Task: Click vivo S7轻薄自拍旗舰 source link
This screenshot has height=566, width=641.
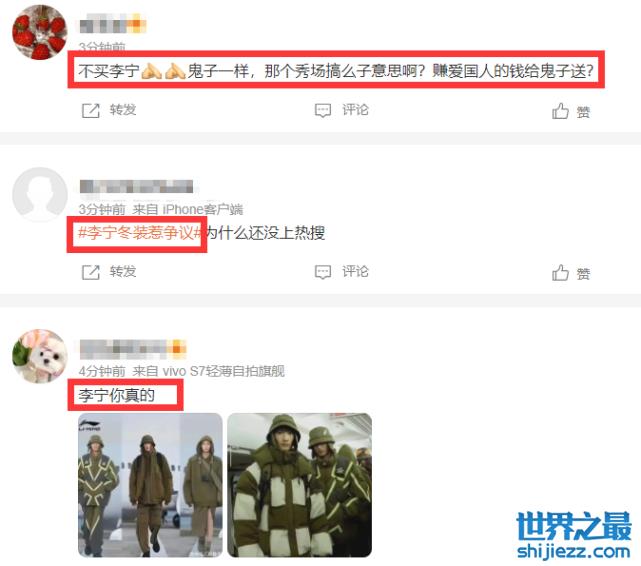Action: [224, 371]
